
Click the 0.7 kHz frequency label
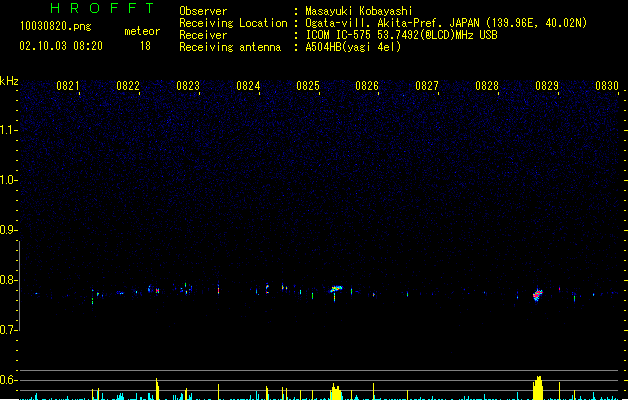pos(9,330)
